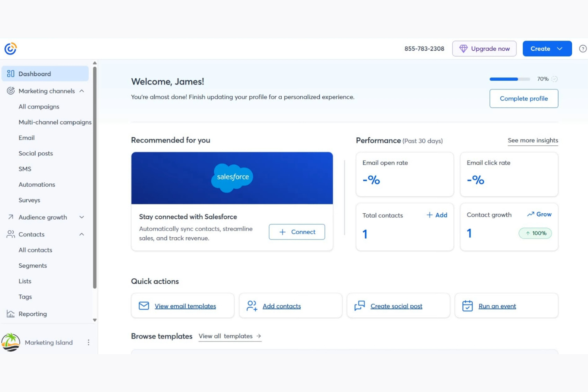Click the Stay connected with Salesforce title
Image resolution: width=588 pixels, height=392 pixels.
click(x=188, y=216)
